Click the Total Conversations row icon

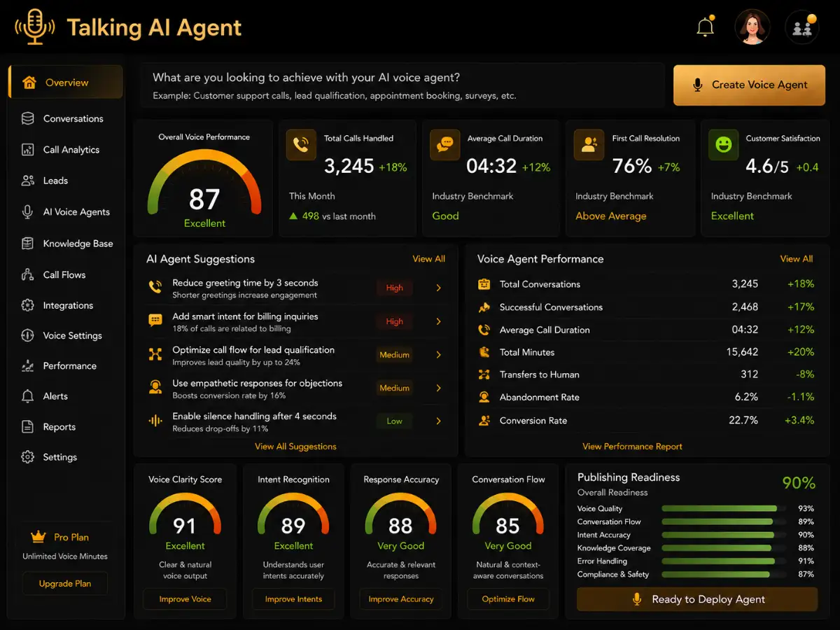pyautogui.click(x=484, y=284)
